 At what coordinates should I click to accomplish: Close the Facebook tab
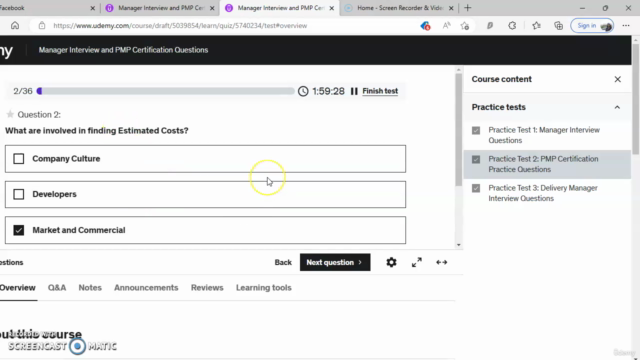tap(92, 8)
